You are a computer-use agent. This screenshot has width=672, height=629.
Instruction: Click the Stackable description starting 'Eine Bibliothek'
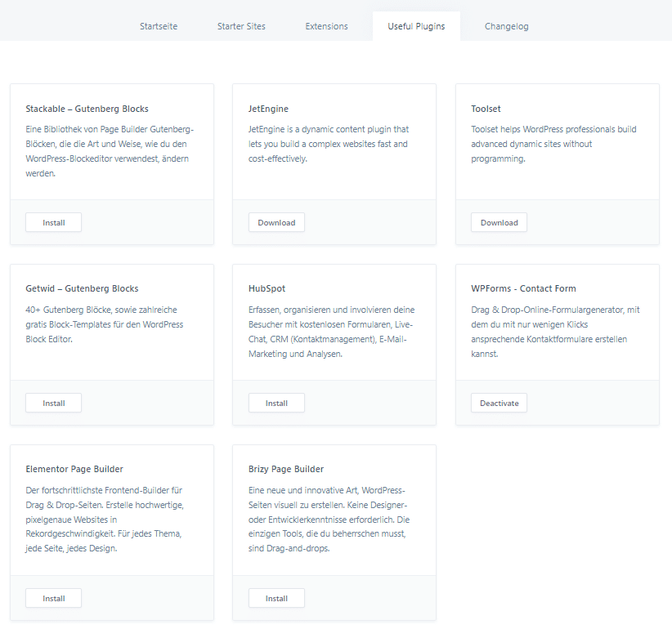110,151
